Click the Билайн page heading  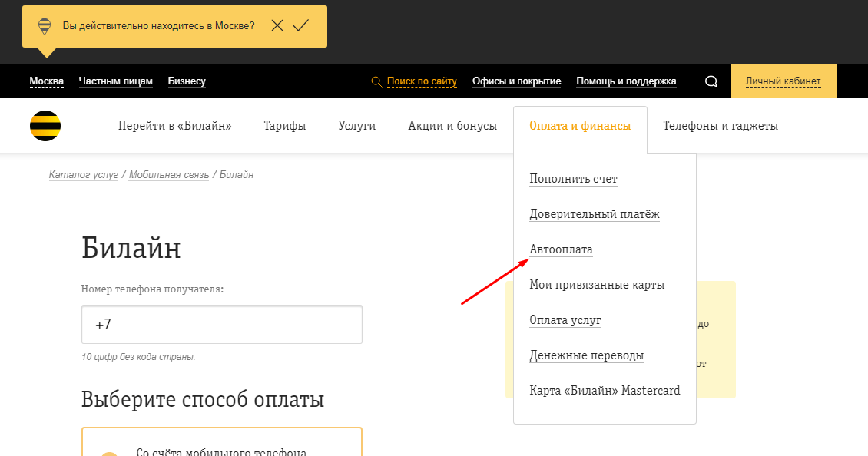point(131,247)
